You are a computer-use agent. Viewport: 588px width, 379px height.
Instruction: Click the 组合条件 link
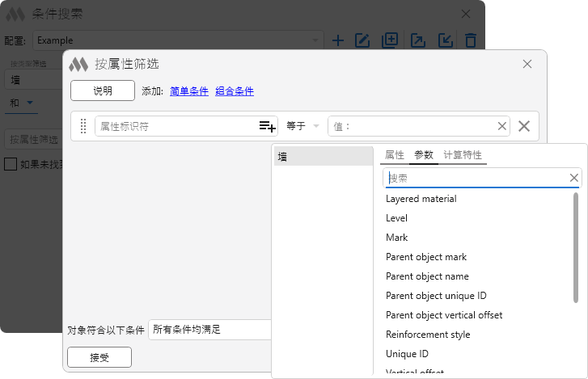235,91
